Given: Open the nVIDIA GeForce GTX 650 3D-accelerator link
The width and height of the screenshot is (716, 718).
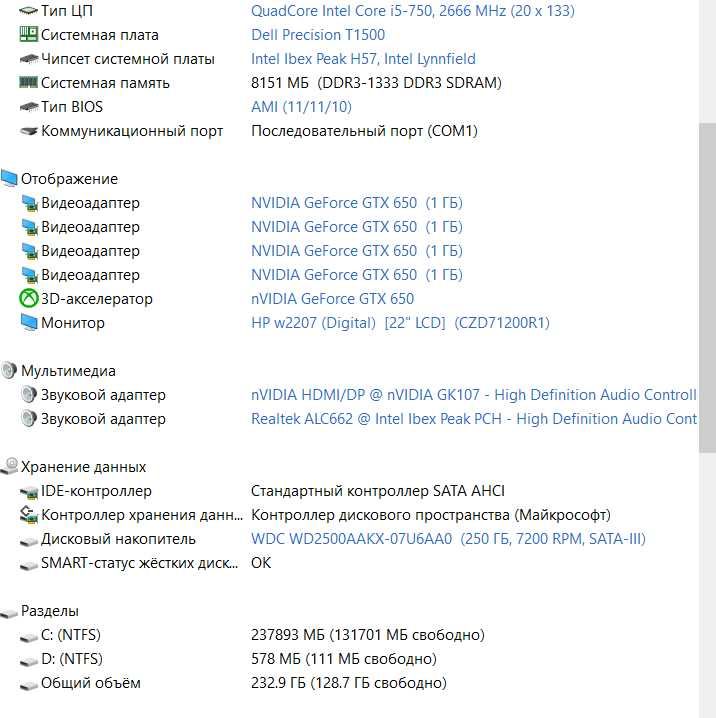Looking at the screenshot, I should [x=332, y=299].
